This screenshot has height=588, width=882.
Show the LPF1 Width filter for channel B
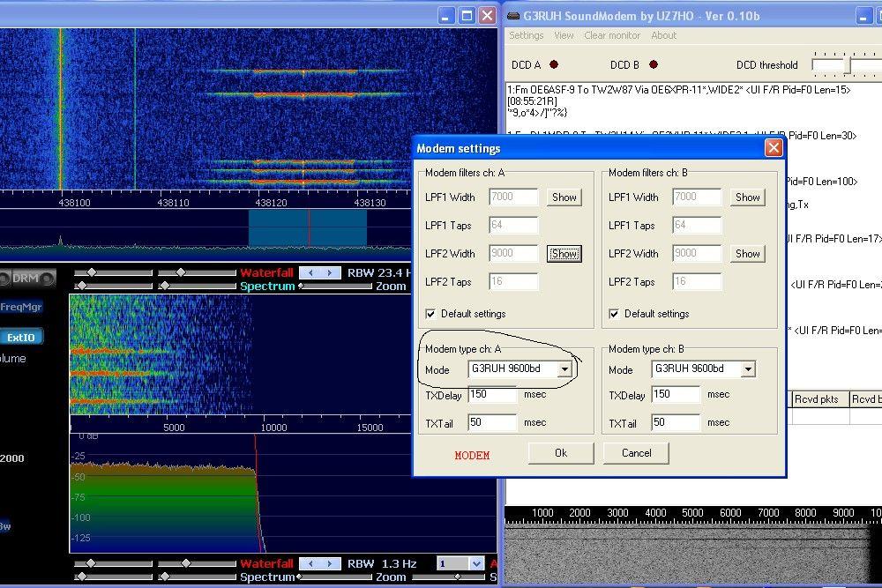747,197
